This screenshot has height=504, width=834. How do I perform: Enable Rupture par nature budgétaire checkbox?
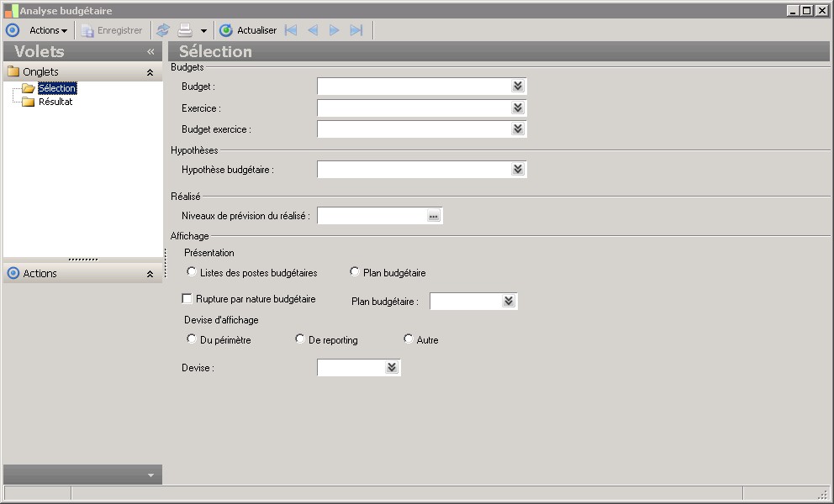(187, 299)
